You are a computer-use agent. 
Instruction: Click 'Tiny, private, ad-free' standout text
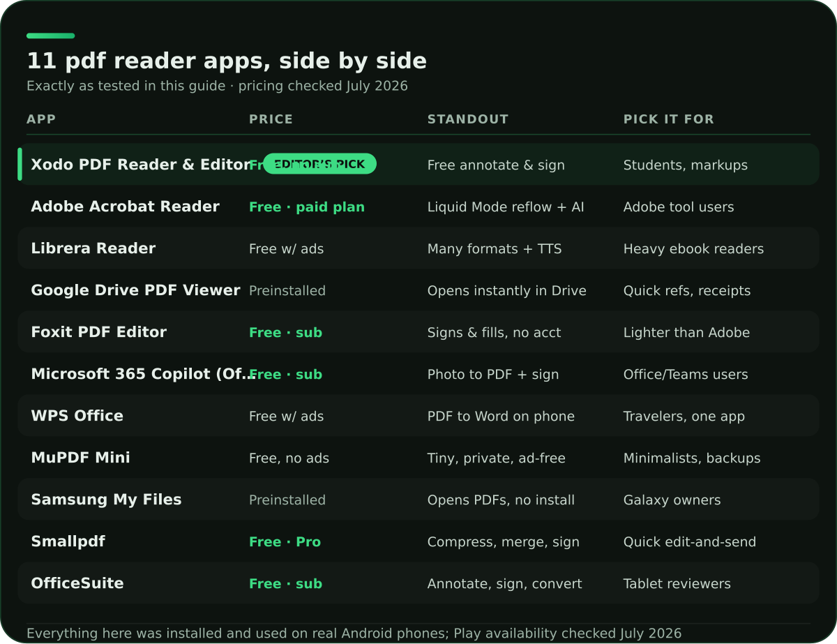pos(497,458)
